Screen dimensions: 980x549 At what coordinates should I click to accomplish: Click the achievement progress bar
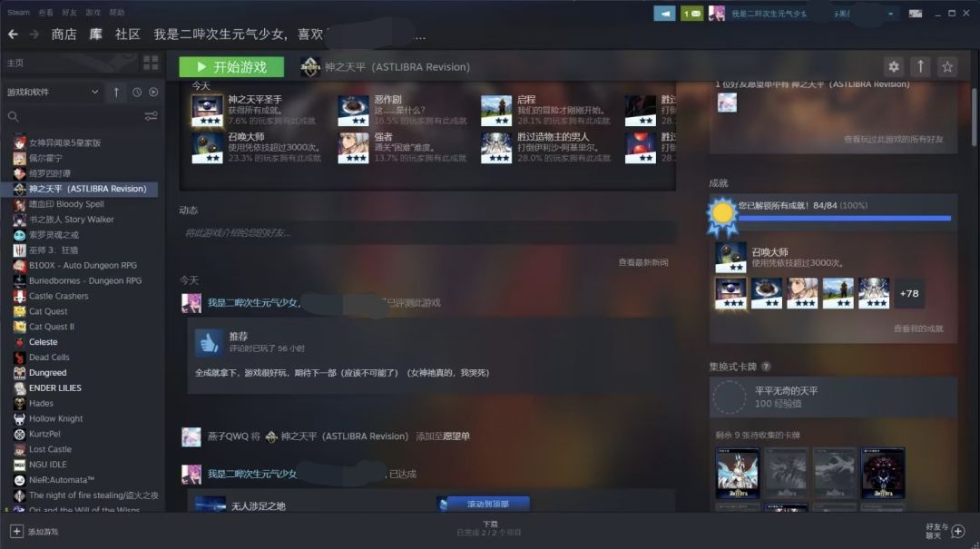pyautogui.click(x=845, y=218)
